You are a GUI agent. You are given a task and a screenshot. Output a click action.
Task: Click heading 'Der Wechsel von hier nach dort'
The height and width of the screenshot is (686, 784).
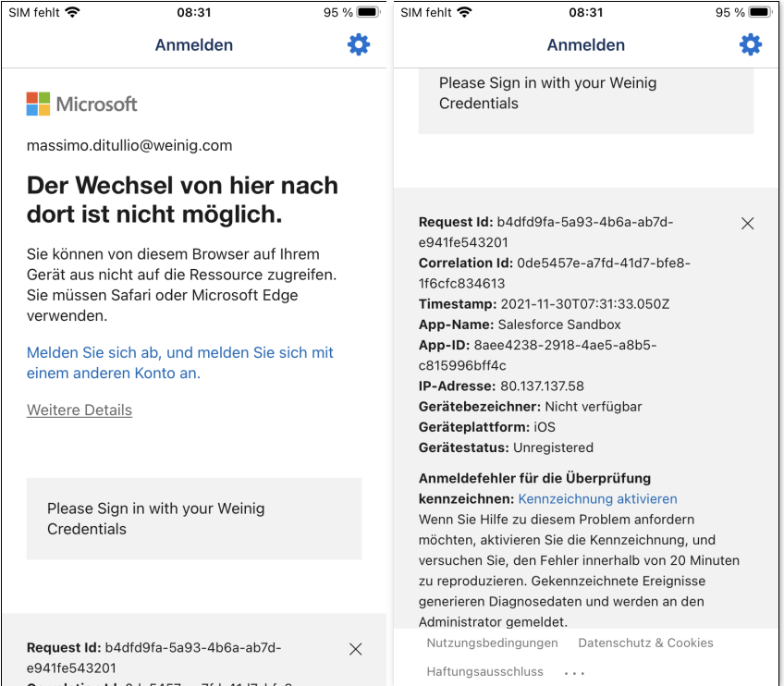pyautogui.click(x=182, y=200)
